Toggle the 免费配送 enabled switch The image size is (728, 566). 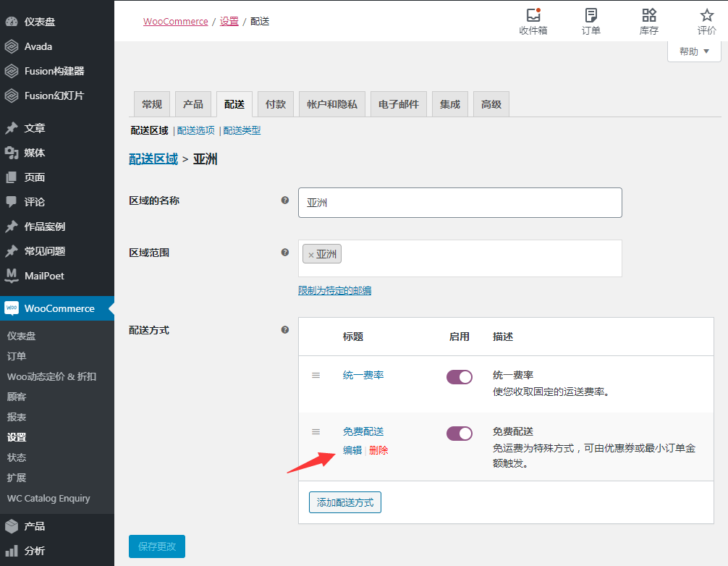click(460, 434)
